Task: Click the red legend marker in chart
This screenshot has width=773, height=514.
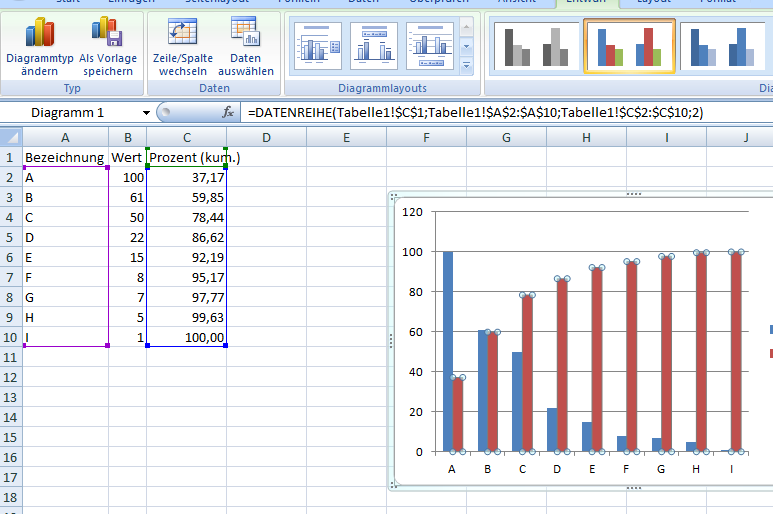Action: 771,353
